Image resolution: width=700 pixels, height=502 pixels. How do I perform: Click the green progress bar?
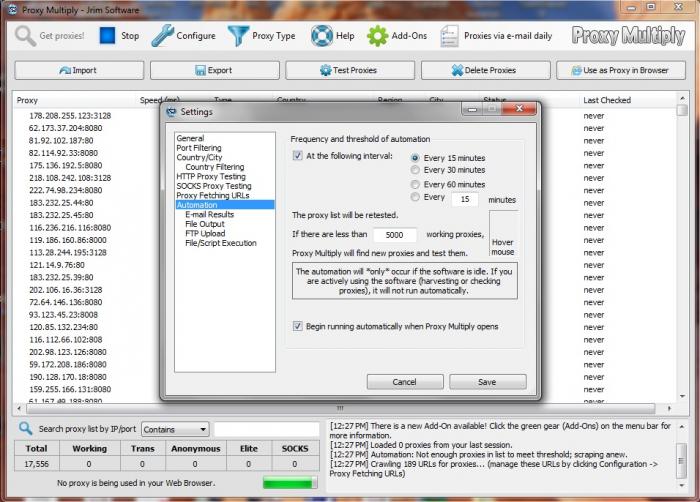[x=290, y=483]
